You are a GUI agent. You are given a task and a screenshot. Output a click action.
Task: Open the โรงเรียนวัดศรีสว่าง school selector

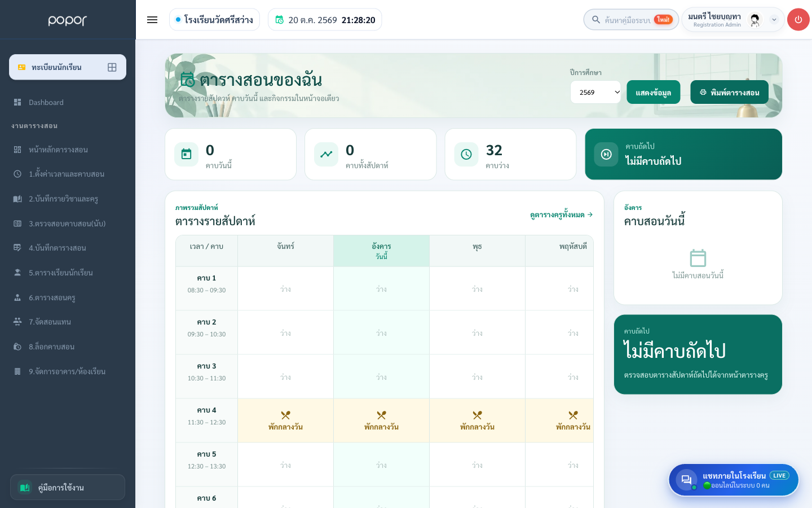point(214,20)
